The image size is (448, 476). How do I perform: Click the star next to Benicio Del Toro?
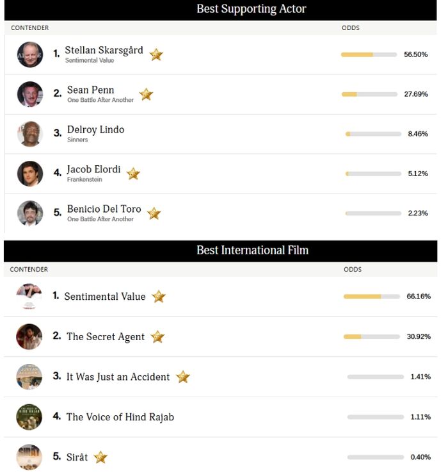154,213
